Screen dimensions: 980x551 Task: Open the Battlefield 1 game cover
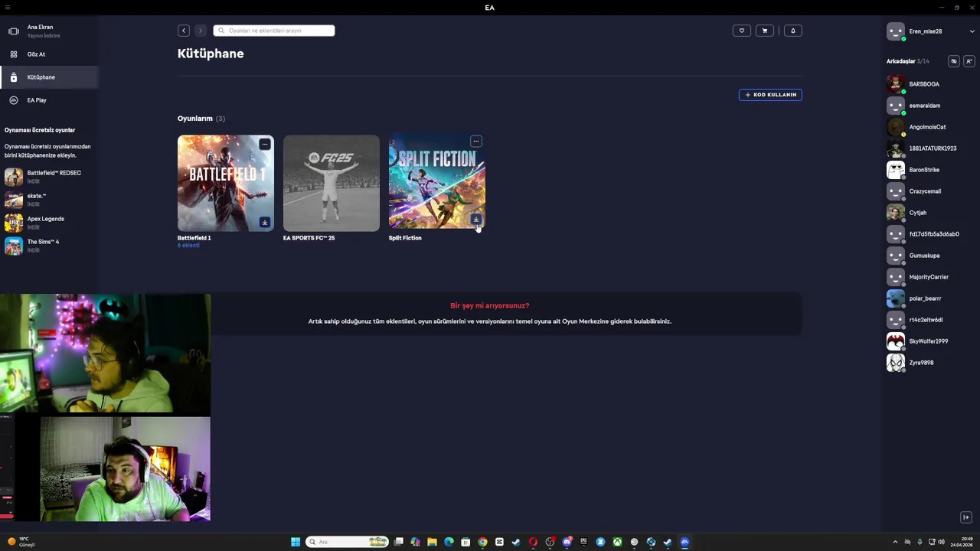coord(225,184)
